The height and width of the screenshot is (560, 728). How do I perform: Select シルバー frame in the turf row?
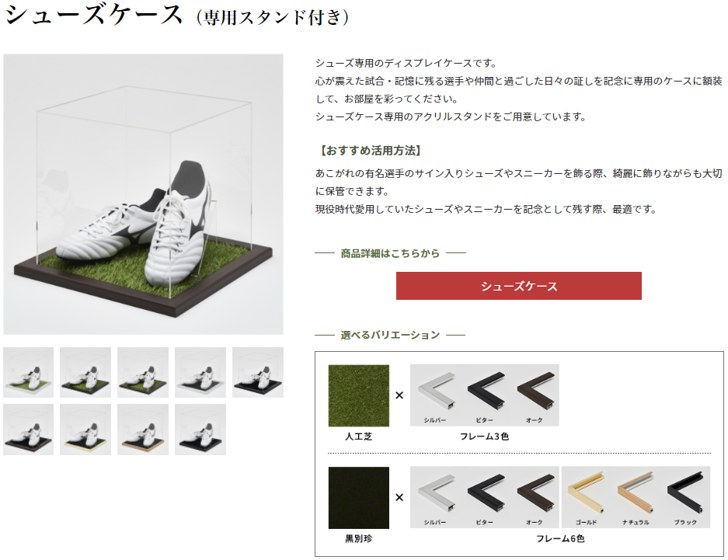(435, 395)
